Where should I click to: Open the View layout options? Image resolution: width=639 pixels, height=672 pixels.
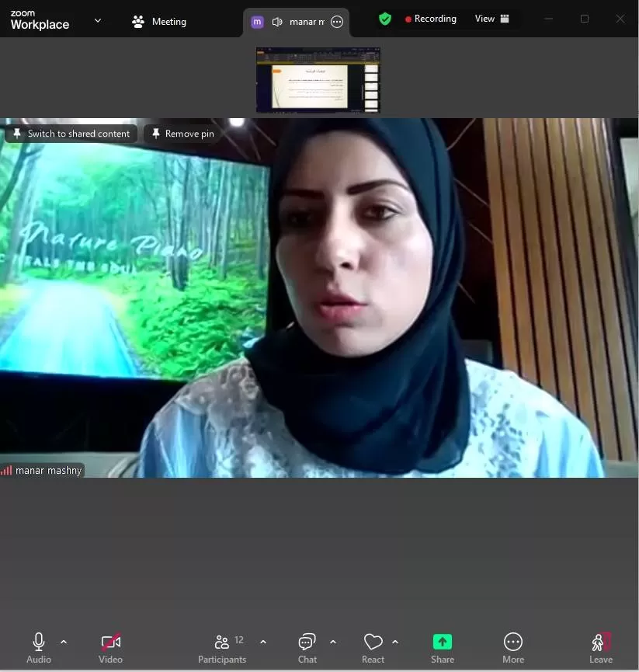(492, 19)
